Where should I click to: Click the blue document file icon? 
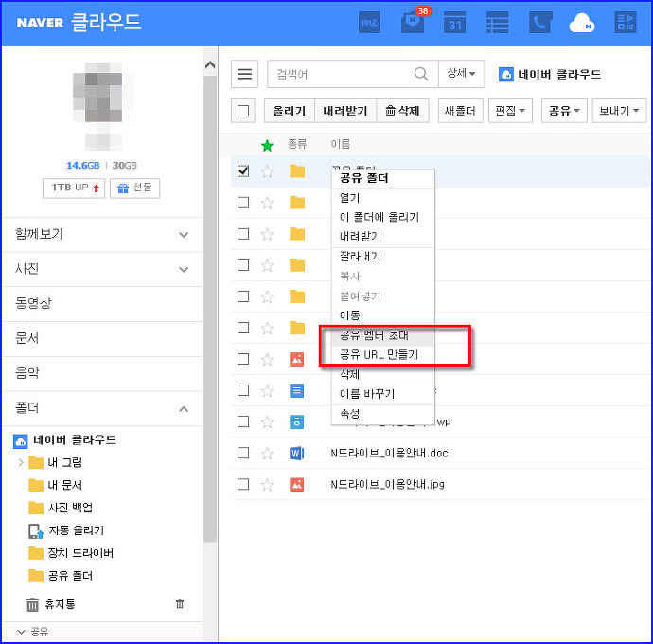point(296,390)
